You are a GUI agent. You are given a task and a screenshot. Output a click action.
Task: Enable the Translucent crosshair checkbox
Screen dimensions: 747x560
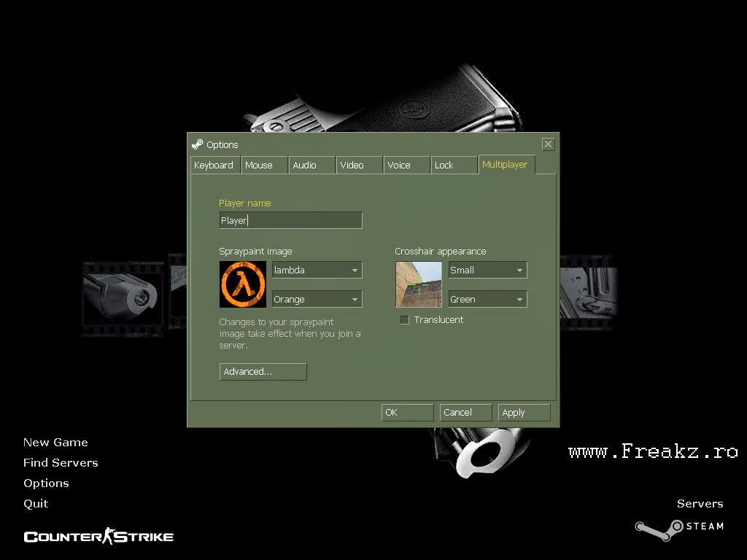coord(404,320)
